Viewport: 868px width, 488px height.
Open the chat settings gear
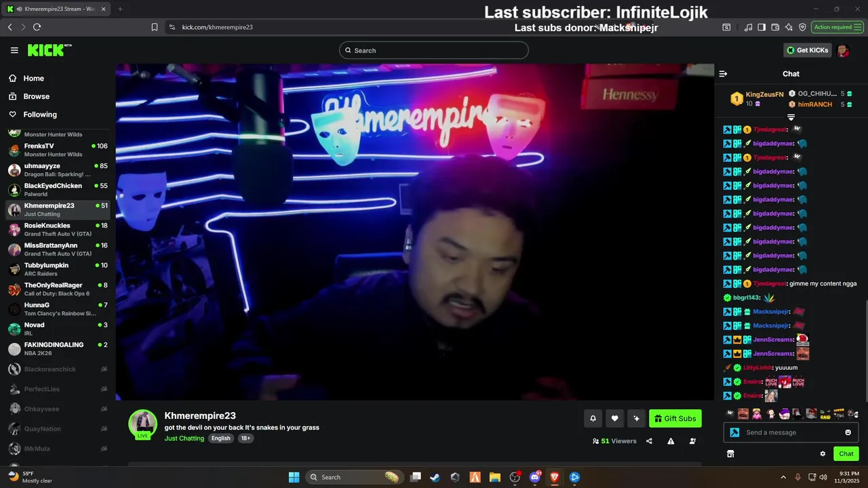[x=823, y=454]
